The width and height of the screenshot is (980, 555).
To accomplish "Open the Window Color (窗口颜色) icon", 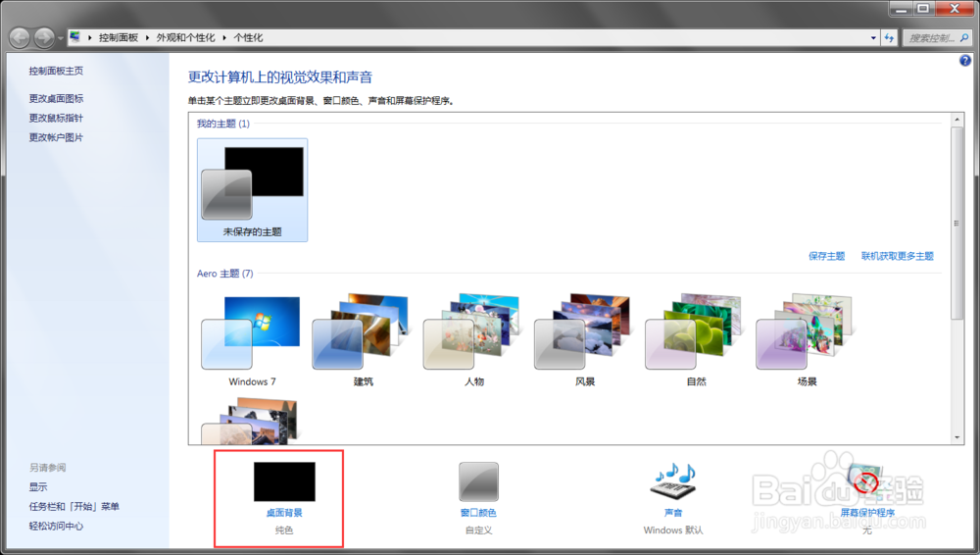I will [479, 481].
